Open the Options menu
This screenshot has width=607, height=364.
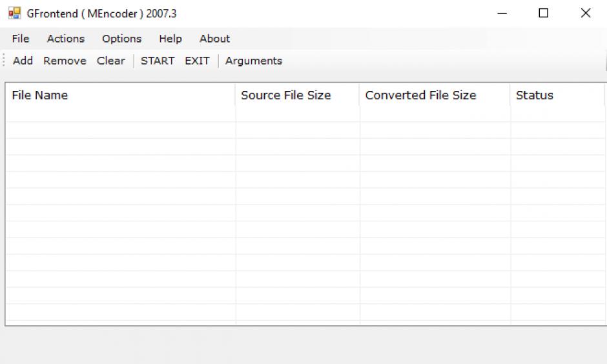point(121,39)
